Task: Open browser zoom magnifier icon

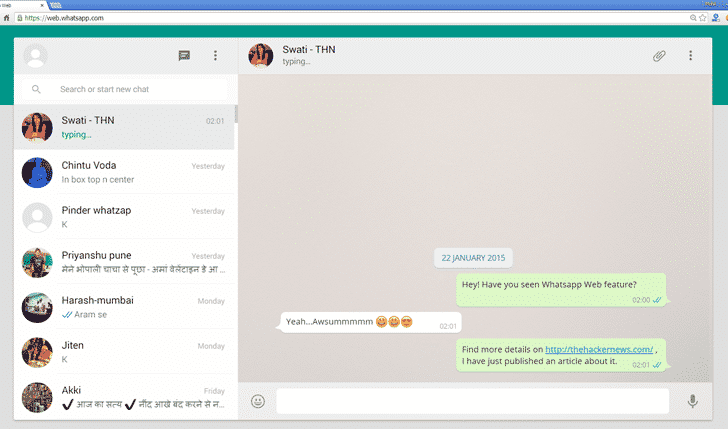Action: (693, 18)
